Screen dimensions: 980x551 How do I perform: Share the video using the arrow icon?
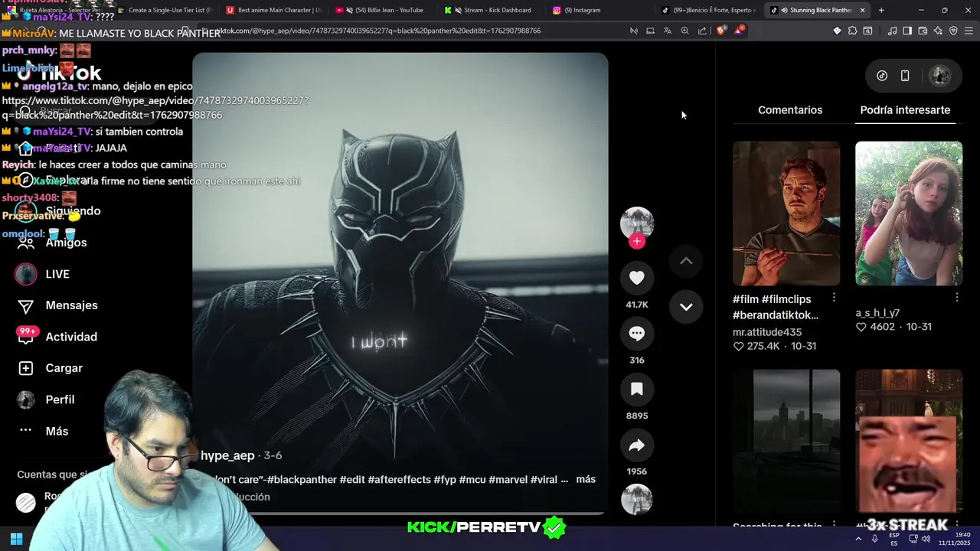tap(637, 445)
